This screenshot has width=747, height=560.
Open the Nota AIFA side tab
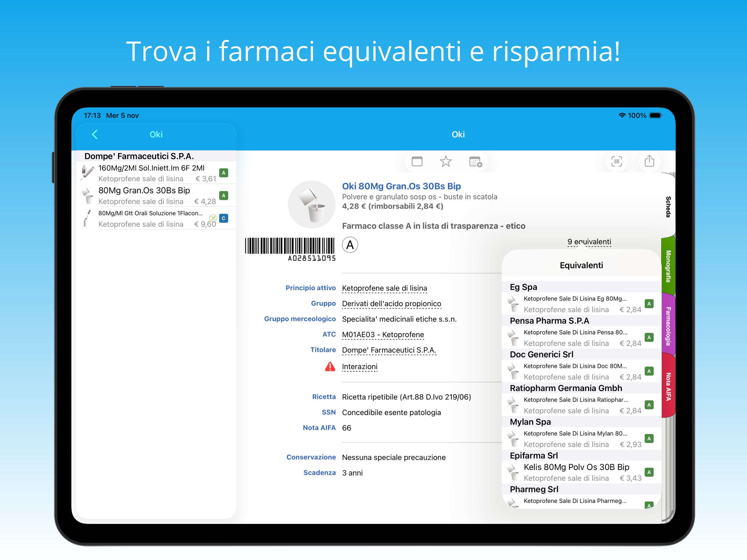668,386
